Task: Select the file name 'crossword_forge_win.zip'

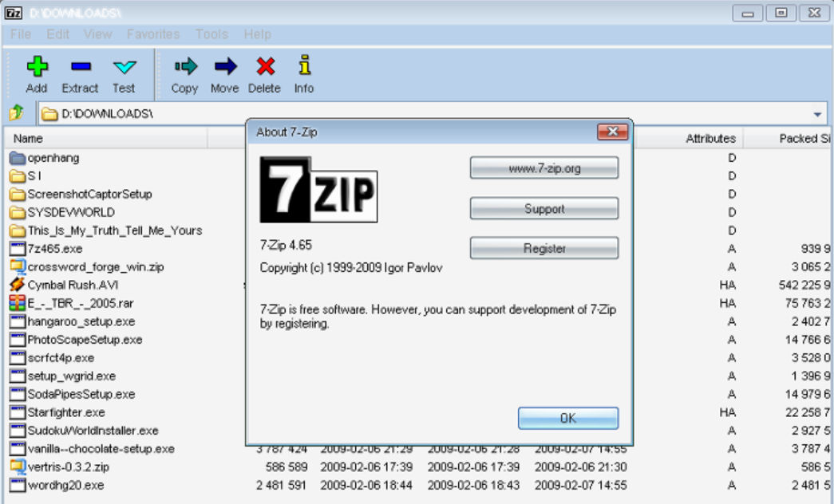Action: click(x=96, y=267)
